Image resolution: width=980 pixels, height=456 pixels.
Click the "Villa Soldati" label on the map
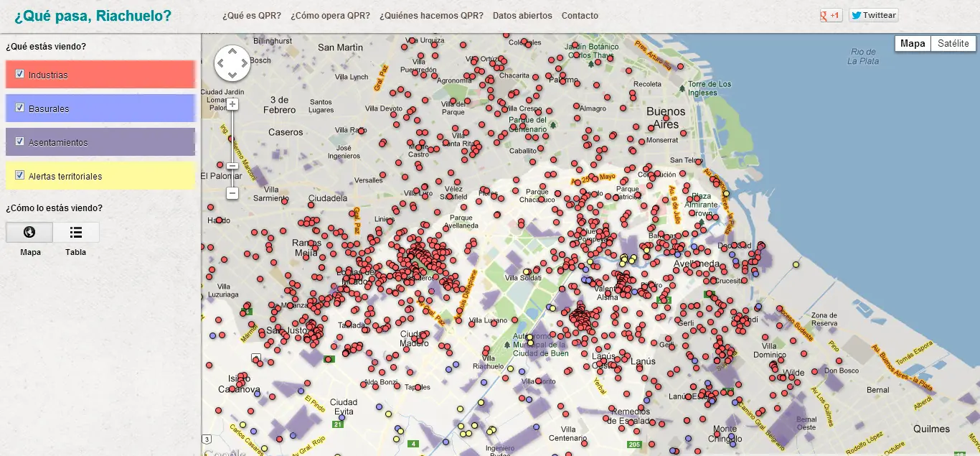[x=524, y=278]
